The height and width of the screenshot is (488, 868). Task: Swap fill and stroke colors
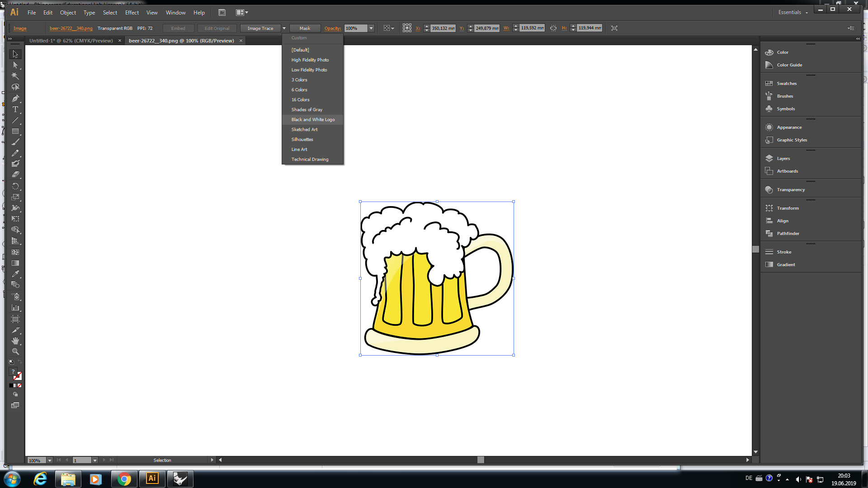[20, 362]
